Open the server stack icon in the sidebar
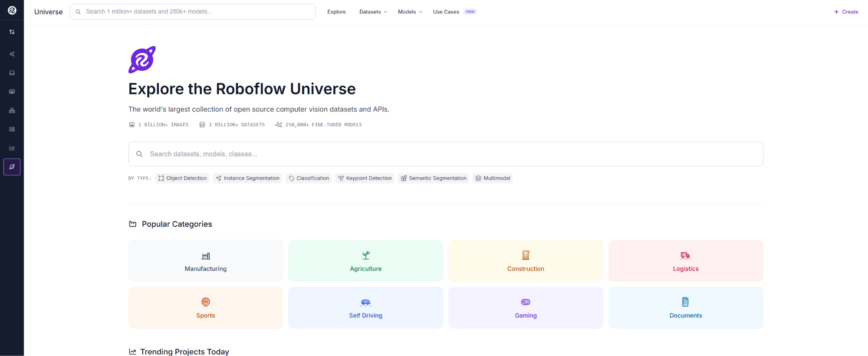The image size is (868, 356). click(x=12, y=129)
